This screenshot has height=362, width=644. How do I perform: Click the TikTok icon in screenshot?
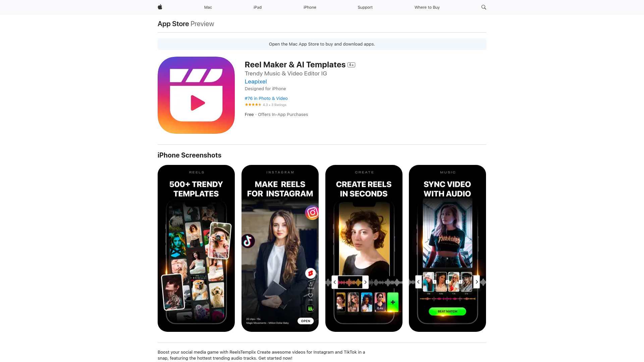coord(248,241)
